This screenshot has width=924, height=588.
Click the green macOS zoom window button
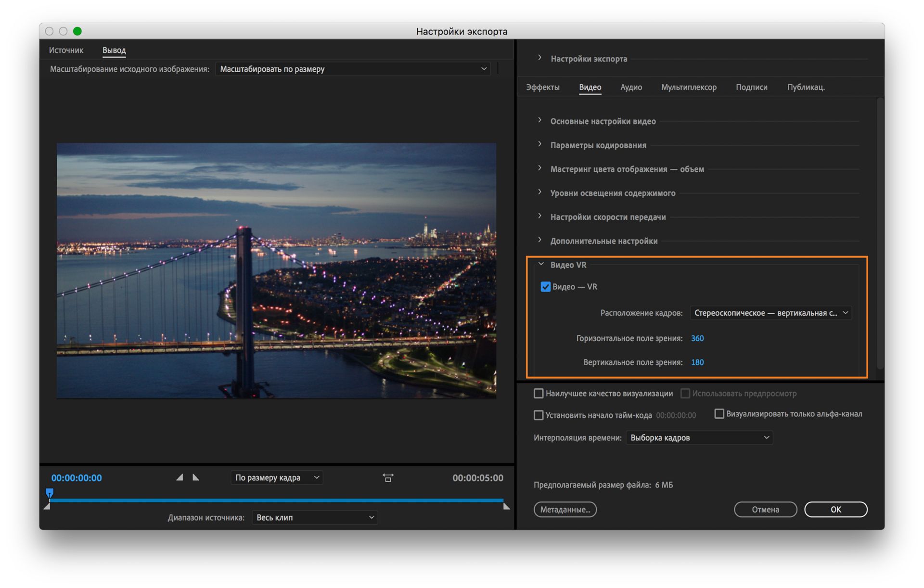tap(77, 31)
